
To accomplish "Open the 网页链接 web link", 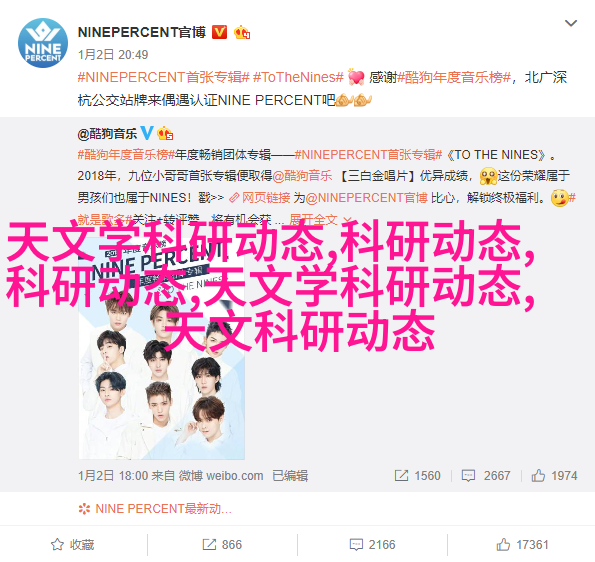I will [260, 198].
